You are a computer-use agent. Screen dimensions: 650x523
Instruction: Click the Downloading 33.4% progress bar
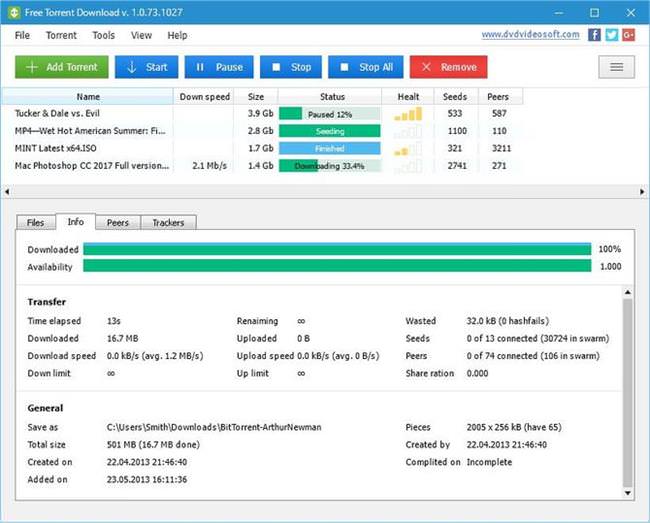330,166
